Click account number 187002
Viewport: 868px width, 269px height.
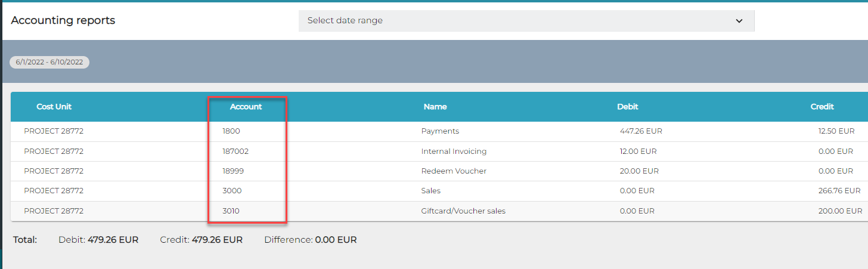(235, 151)
